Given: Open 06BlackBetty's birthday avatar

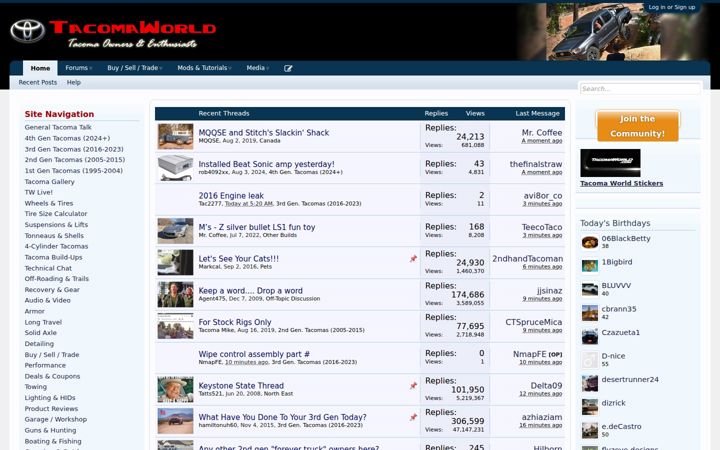Looking at the screenshot, I should click(590, 242).
